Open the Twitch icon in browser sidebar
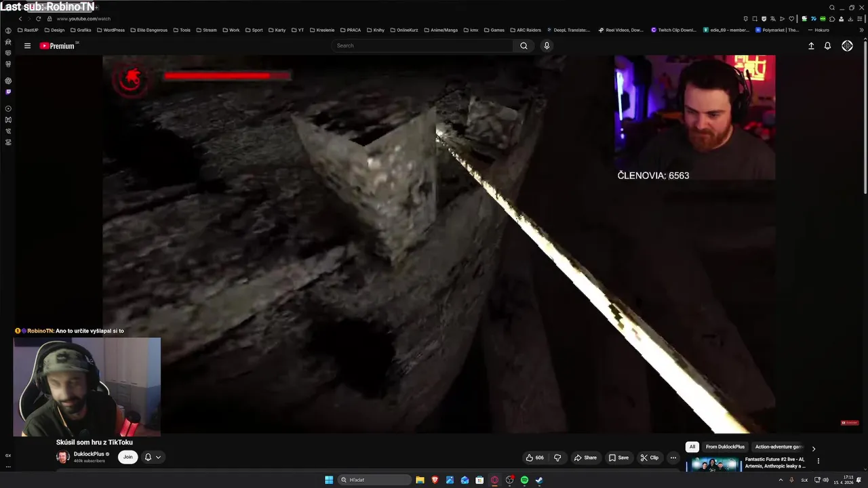This screenshot has height=488, width=868. [x=8, y=91]
